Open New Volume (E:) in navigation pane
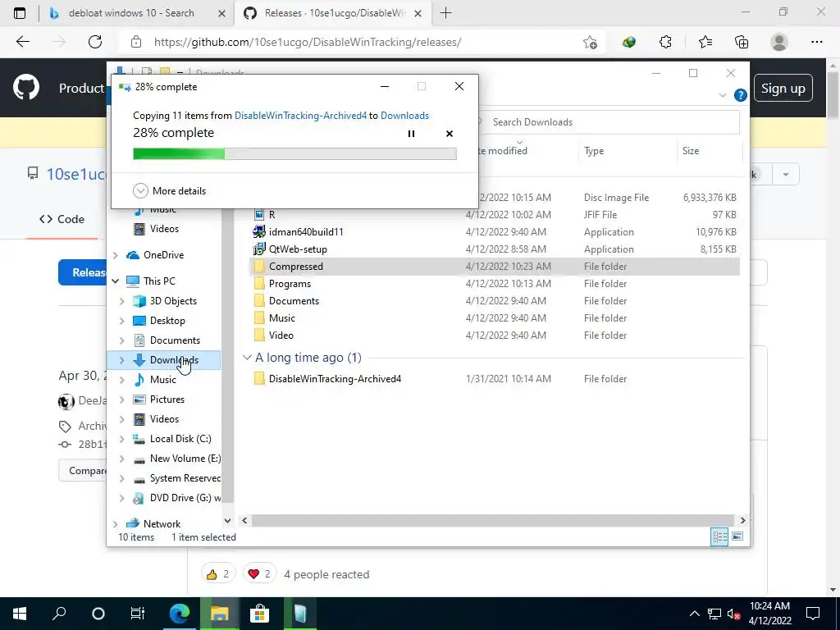The image size is (840, 630). point(185,459)
